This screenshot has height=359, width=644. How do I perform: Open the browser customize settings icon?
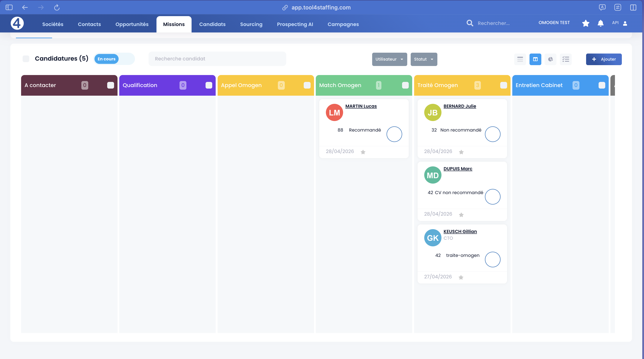coord(618,8)
